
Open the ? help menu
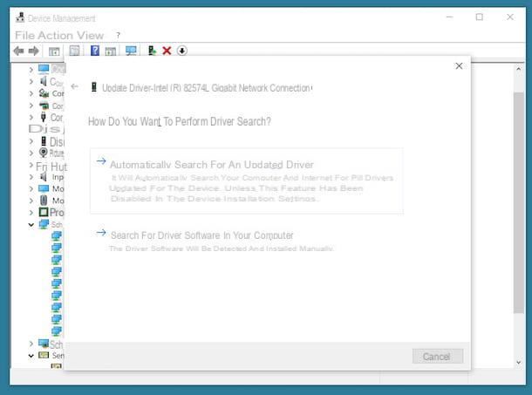click(x=118, y=35)
